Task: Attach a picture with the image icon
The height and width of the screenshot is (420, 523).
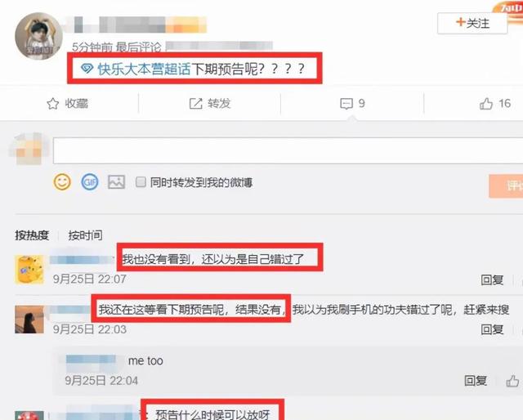Action: tap(116, 182)
